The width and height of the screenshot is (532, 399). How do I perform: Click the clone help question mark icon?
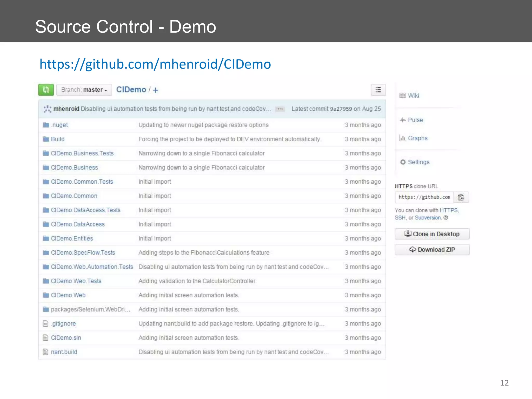click(446, 218)
